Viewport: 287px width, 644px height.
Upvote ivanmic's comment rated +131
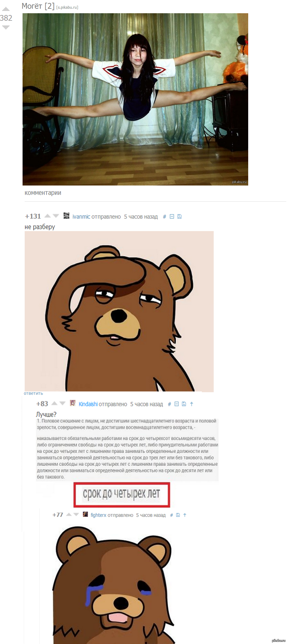(x=48, y=216)
